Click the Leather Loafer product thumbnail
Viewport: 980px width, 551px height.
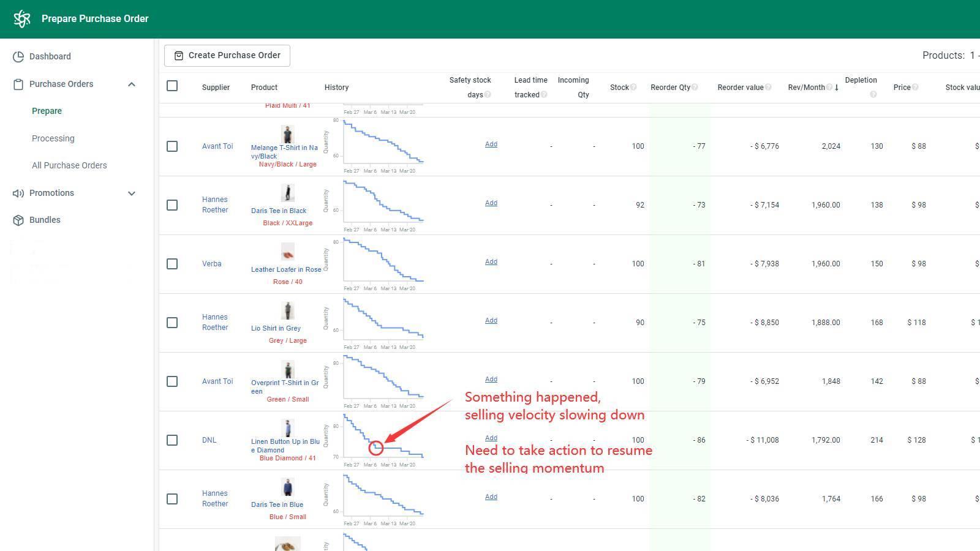(x=288, y=252)
